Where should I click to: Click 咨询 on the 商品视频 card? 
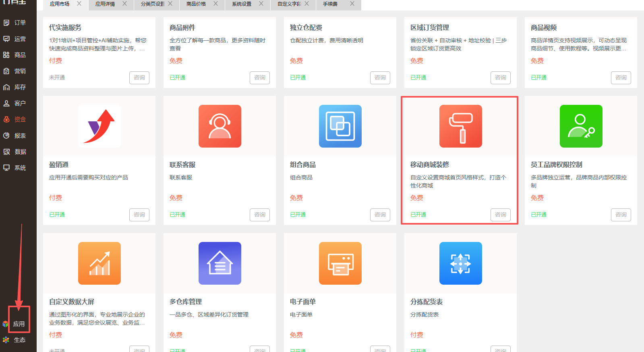click(x=621, y=77)
